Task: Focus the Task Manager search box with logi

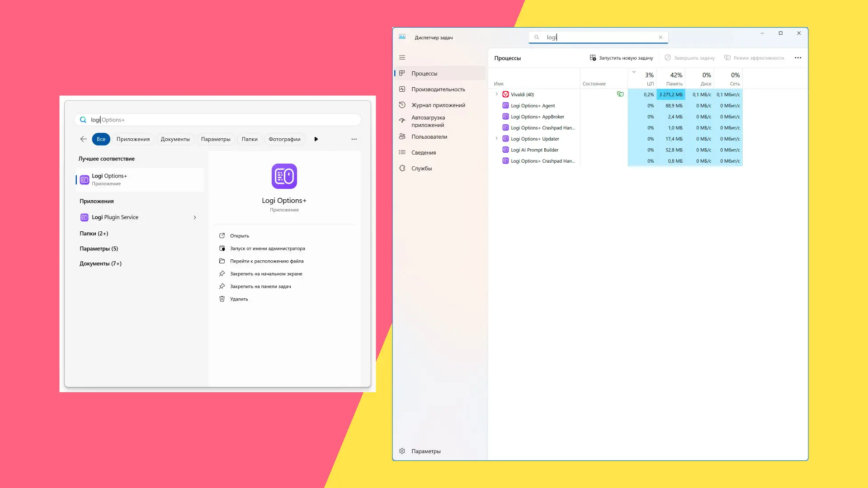Action: click(x=598, y=38)
